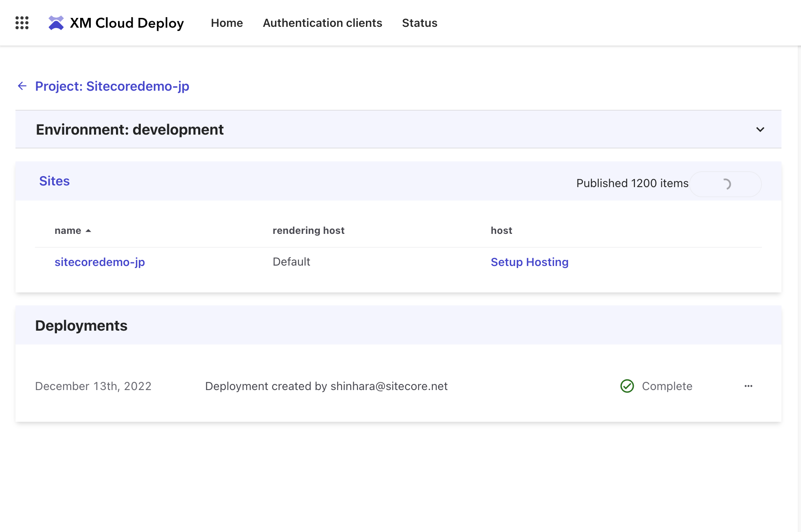Open the deployment's three-dot options menu
This screenshot has width=801, height=532.
(x=748, y=386)
